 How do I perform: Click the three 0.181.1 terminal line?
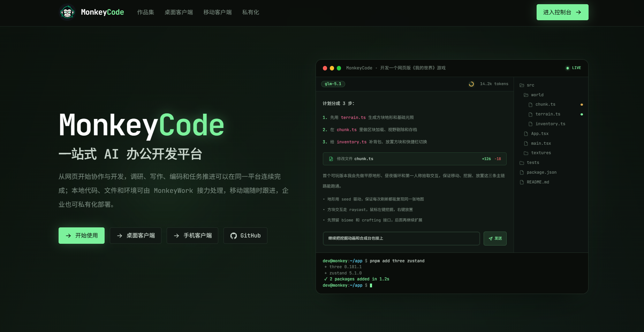343,267
